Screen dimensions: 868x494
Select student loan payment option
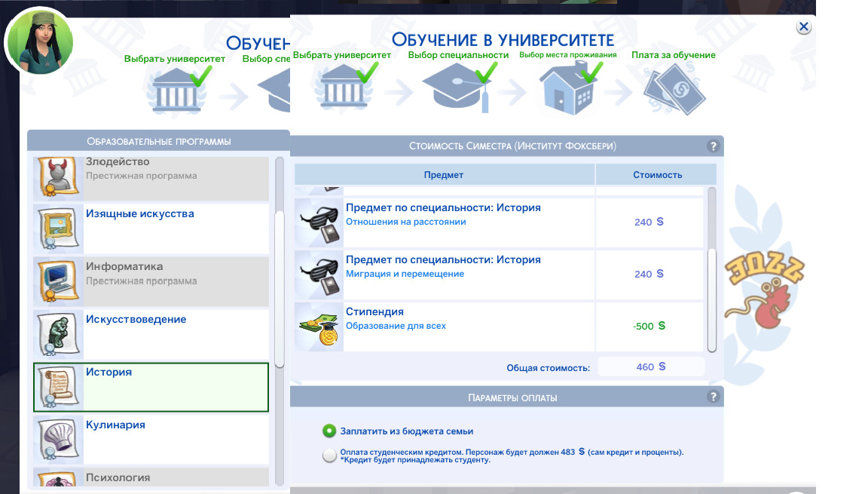329,456
